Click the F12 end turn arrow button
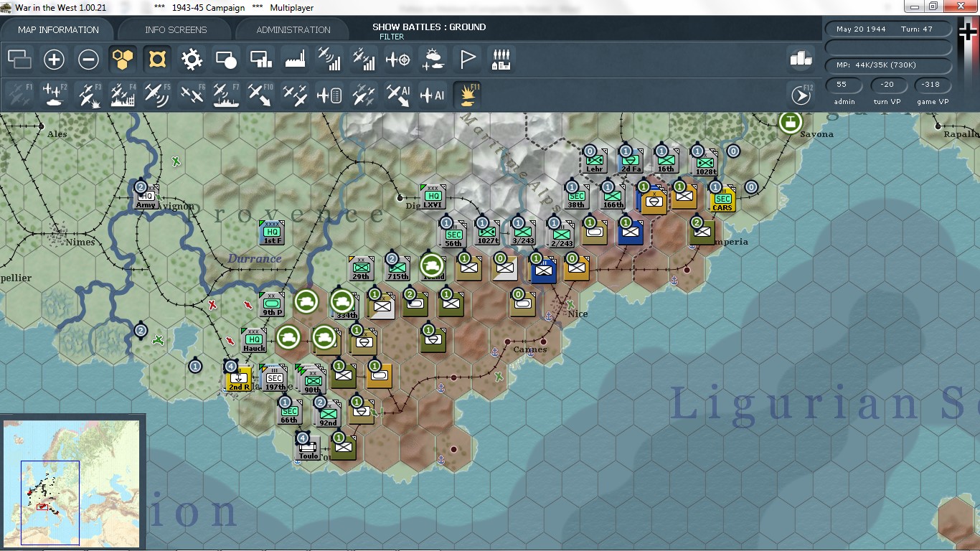Viewport: 980px width, 551px height. (x=801, y=95)
